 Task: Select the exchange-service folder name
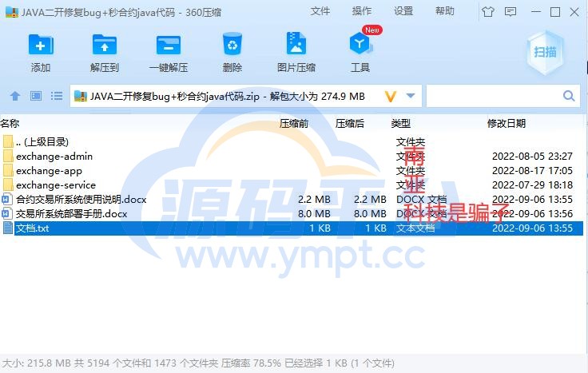pyautogui.click(x=56, y=185)
